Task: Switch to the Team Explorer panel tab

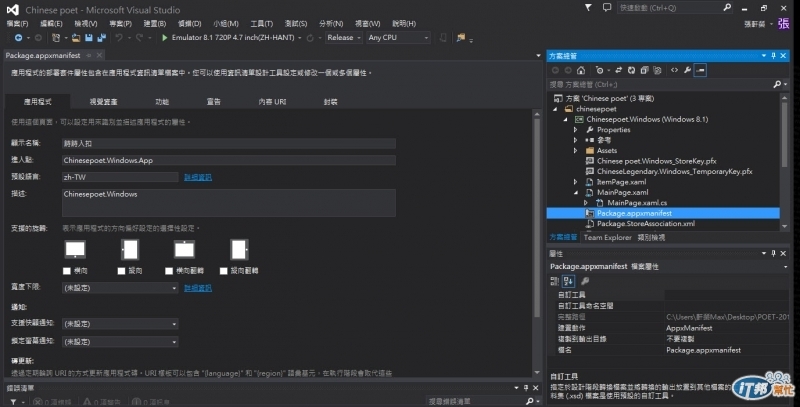Action: 607,238
